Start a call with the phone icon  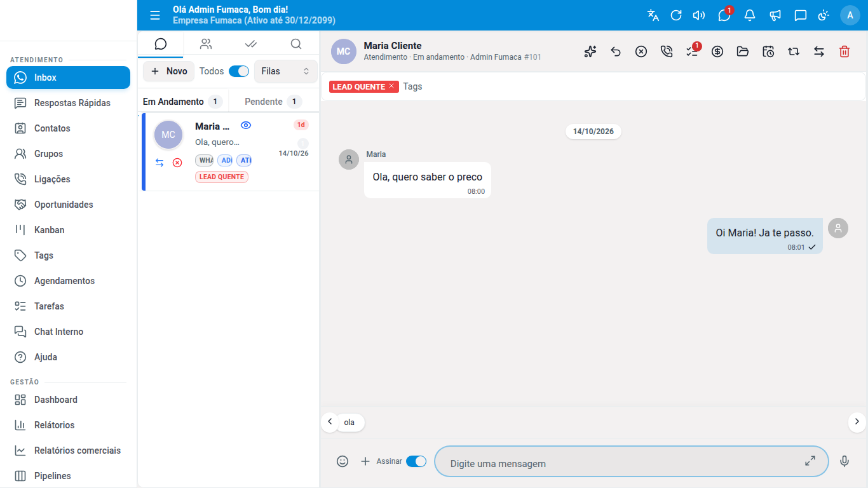(667, 51)
